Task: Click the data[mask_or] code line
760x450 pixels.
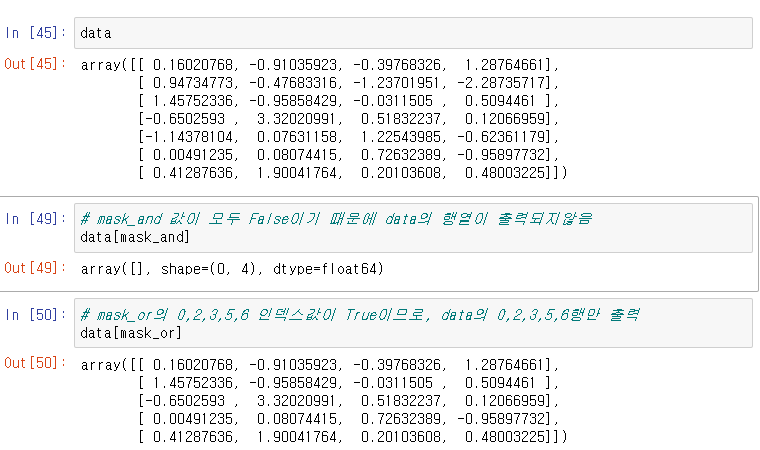Action: point(131,333)
